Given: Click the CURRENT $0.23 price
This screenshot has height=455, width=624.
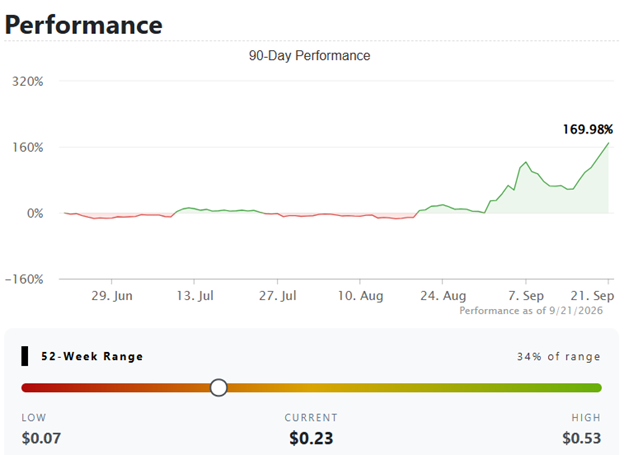Looking at the screenshot, I should coord(311,438).
